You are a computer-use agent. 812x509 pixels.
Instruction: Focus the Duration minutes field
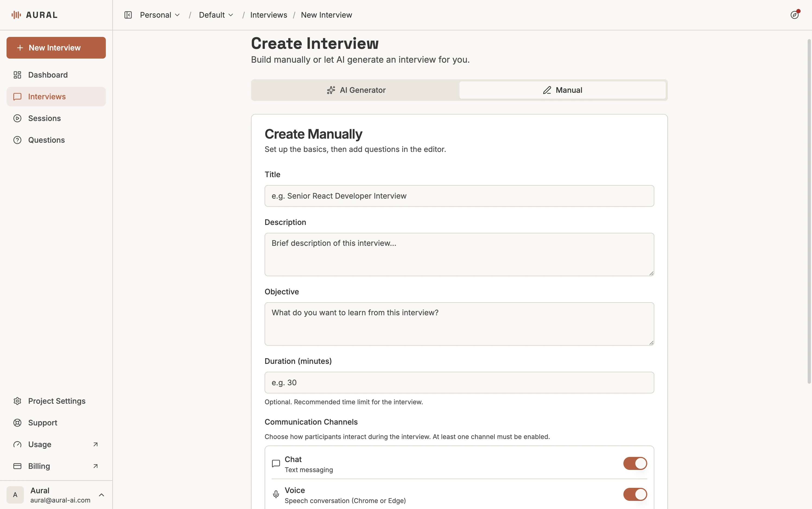459,382
